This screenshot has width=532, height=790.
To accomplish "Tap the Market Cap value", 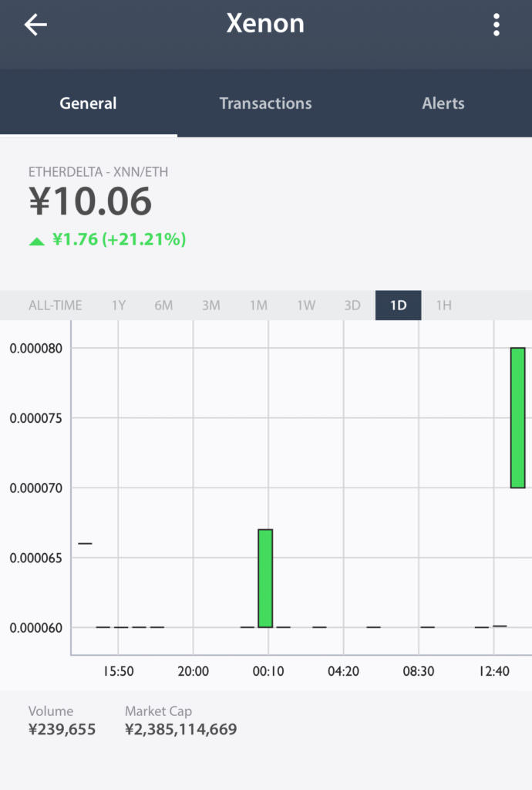I will tap(180, 729).
